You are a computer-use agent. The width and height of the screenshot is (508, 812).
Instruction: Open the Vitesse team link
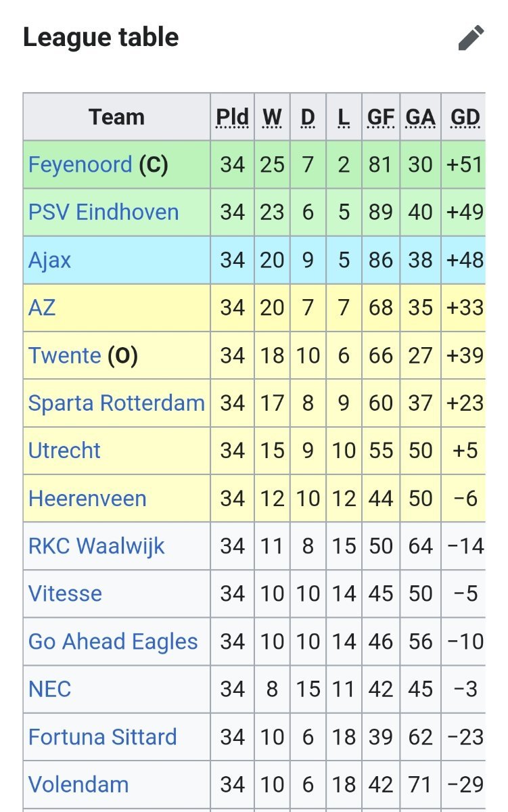pos(65,593)
